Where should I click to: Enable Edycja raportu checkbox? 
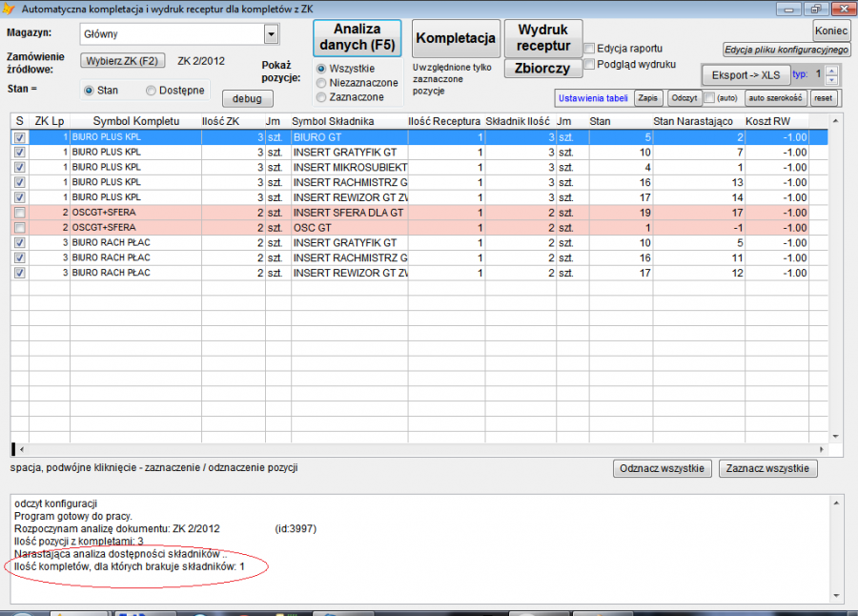(x=589, y=49)
